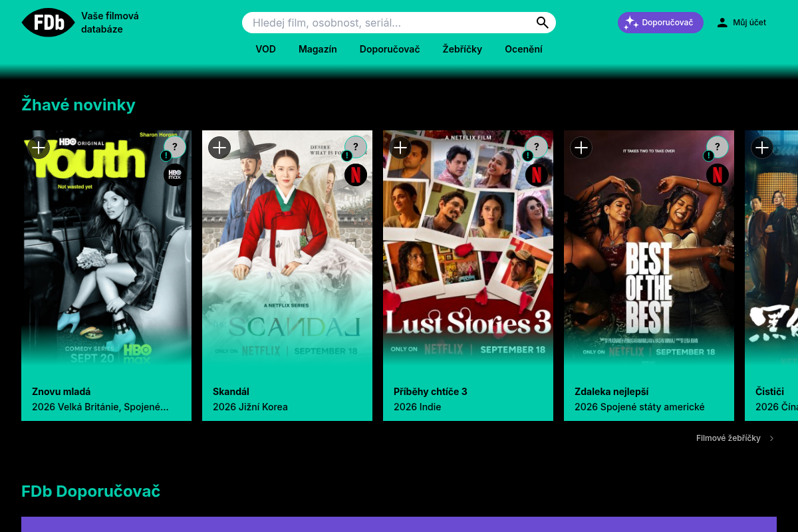Image resolution: width=798 pixels, height=532 pixels.
Task: Click the Žhavé novinky heading
Action: [78, 104]
